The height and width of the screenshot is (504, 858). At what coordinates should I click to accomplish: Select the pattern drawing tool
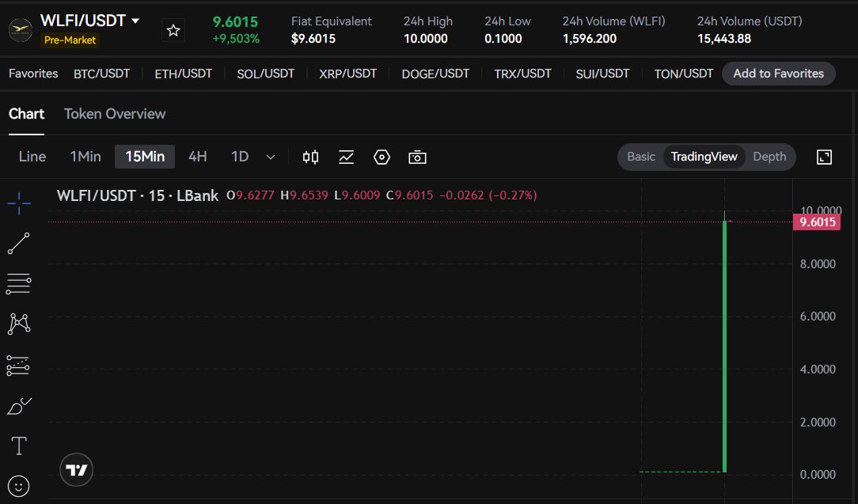coord(19,324)
